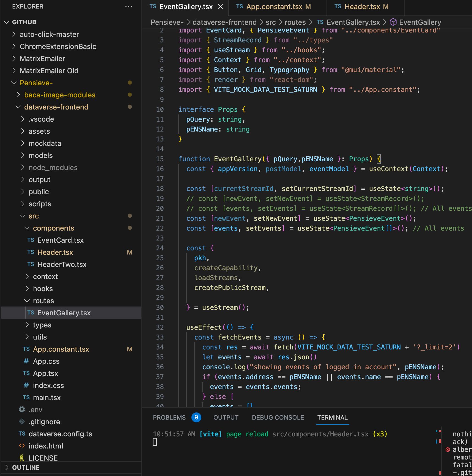
Task: Click src/components/Header.tsx path in terminal
Action: [320, 434]
